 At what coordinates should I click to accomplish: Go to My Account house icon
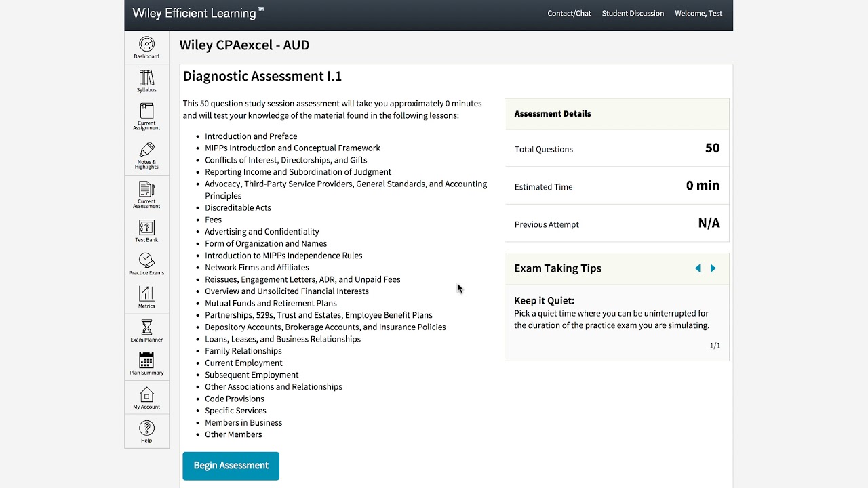click(x=146, y=394)
